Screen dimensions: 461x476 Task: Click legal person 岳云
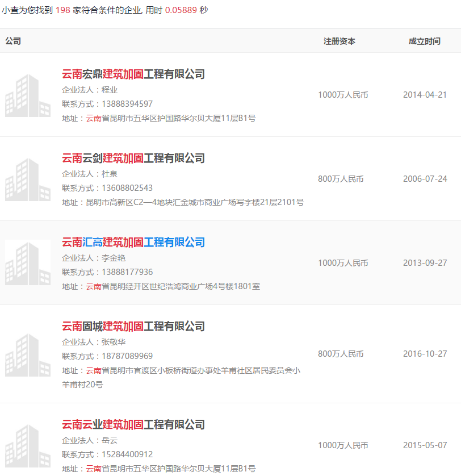(x=109, y=440)
